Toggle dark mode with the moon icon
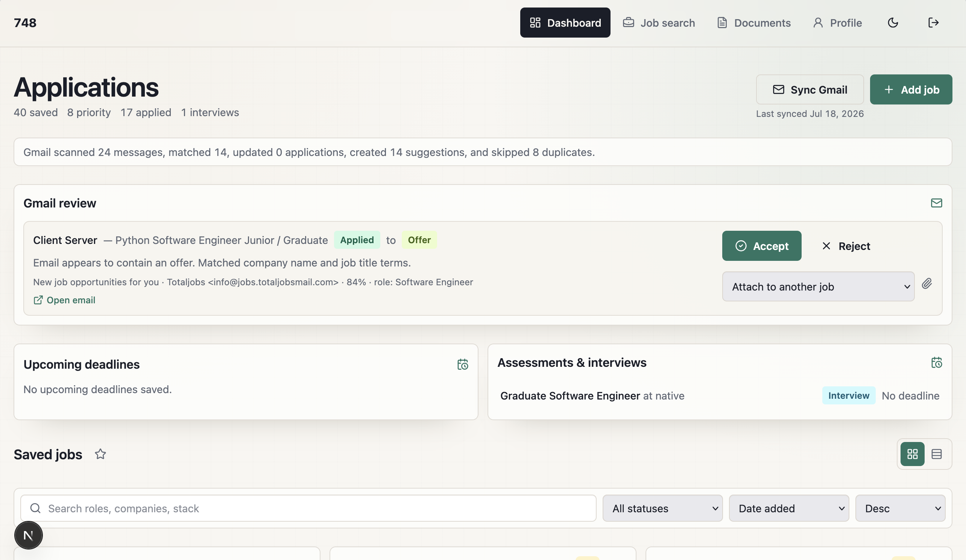This screenshot has height=560, width=966. 893,23
